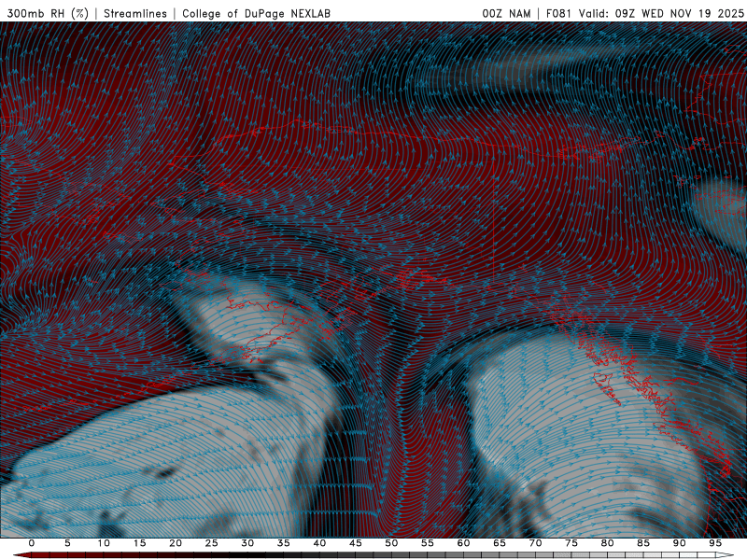Click the colorbar label "45"
Viewport: 747px width, 560px height.
(355, 543)
